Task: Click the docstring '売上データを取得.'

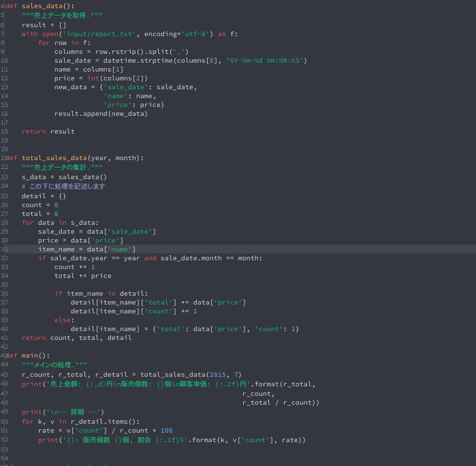Action: point(61,15)
